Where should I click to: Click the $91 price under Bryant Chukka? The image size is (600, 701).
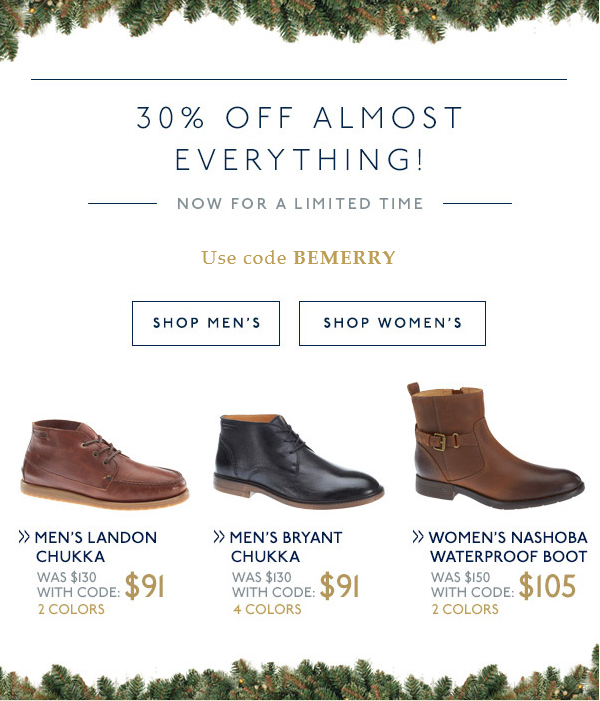click(340, 586)
